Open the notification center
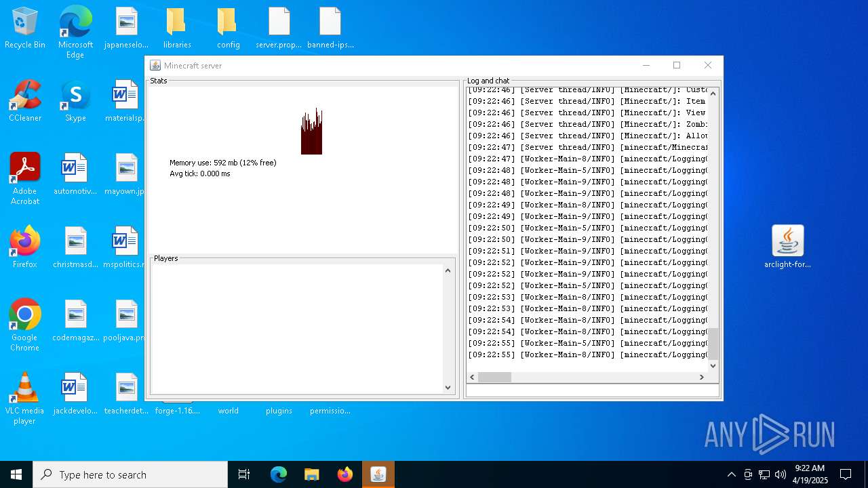The image size is (868, 488). tap(846, 474)
